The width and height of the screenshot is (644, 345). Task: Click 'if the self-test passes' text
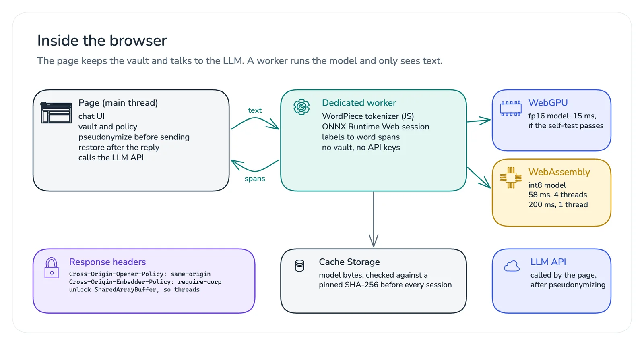[x=566, y=126]
